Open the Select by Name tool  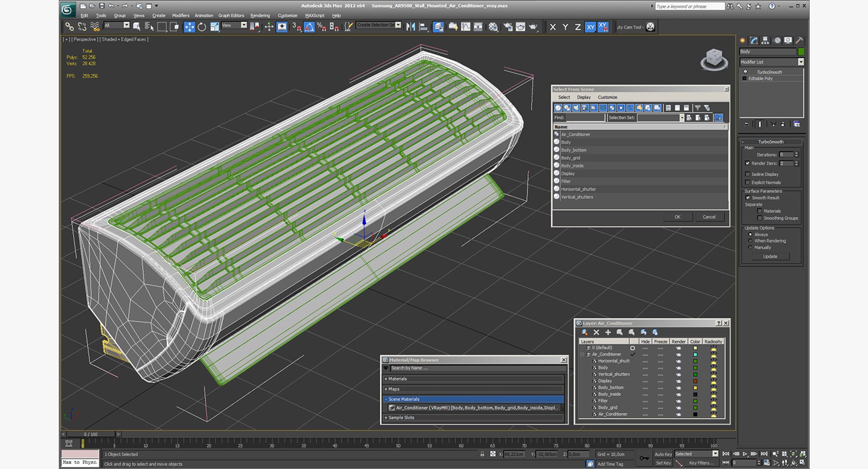point(149,27)
